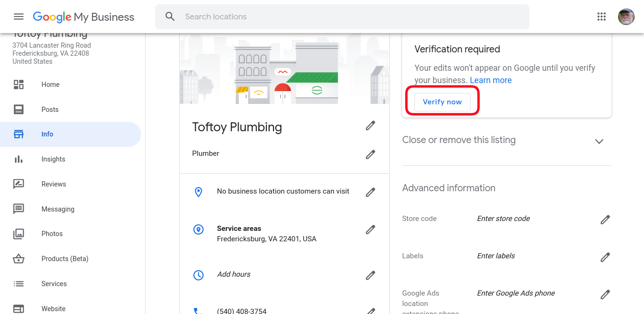
Task: Click the Plumber category text
Action: (206, 153)
